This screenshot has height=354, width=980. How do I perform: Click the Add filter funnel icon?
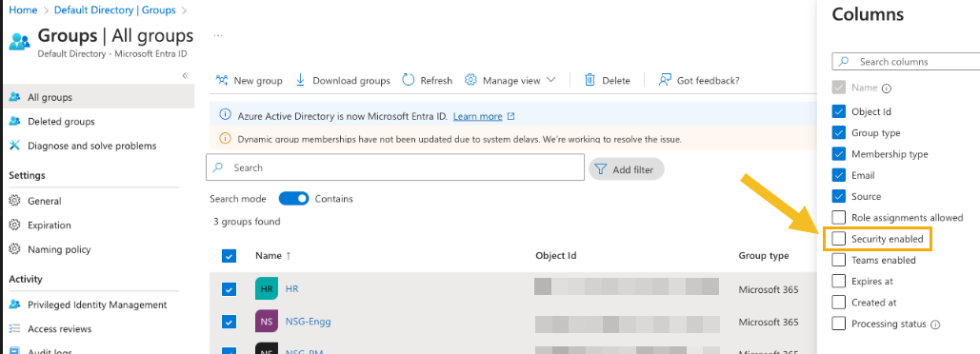pos(601,169)
